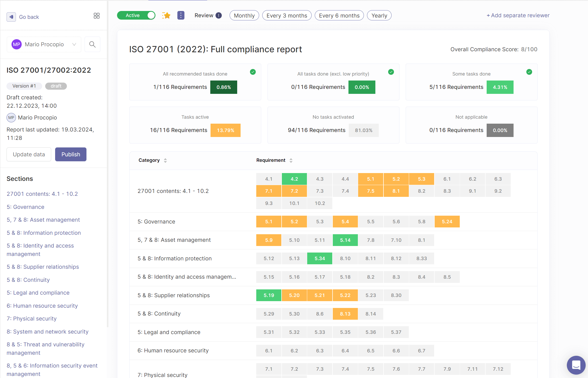Screen dimensions: 588x378
Task: Click orange requirement cell 7.5
Action: pyautogui.click(x=371, y=191)
